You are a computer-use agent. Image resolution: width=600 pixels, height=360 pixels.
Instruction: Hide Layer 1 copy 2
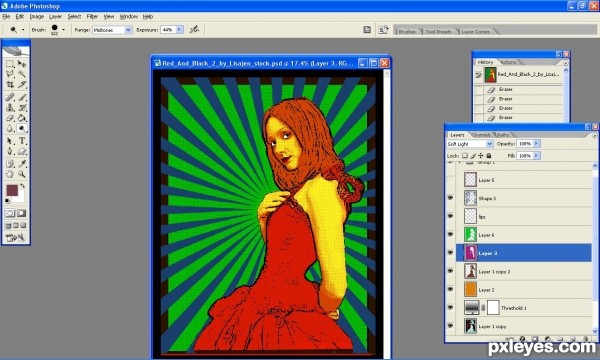click(x=450, y=271)
